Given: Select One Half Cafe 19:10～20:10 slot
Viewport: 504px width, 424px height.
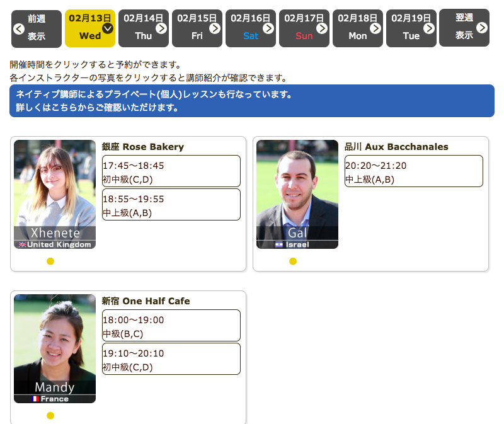Looking at the screenshot, I should click(171, 358).
